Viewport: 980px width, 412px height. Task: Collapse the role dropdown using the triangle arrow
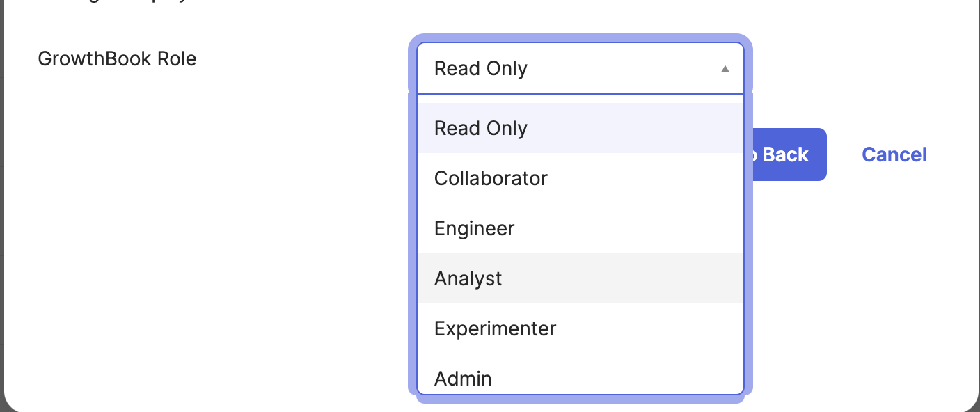point(725,69)
